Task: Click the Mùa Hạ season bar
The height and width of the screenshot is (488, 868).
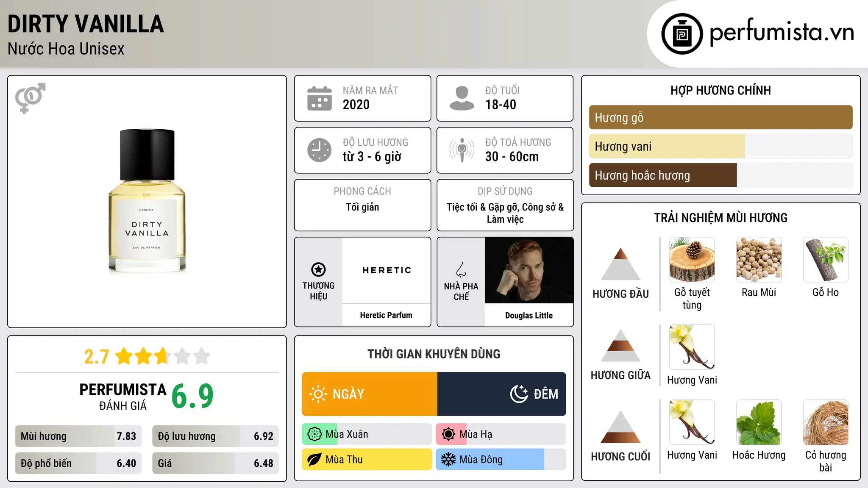Action: pos(501,434)
